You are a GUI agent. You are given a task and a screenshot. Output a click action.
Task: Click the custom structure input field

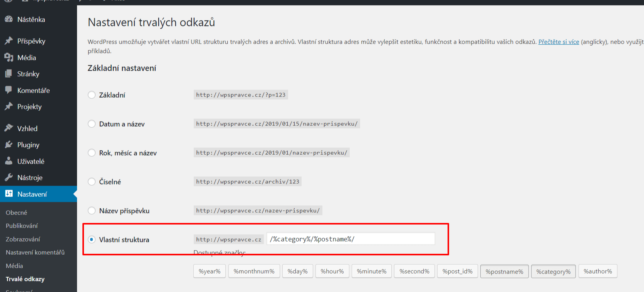pyautogui.click(x=351, y=239)
